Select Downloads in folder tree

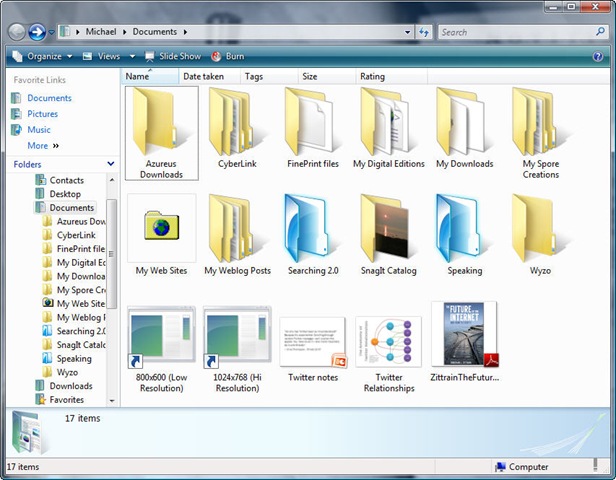click(64, 386)
